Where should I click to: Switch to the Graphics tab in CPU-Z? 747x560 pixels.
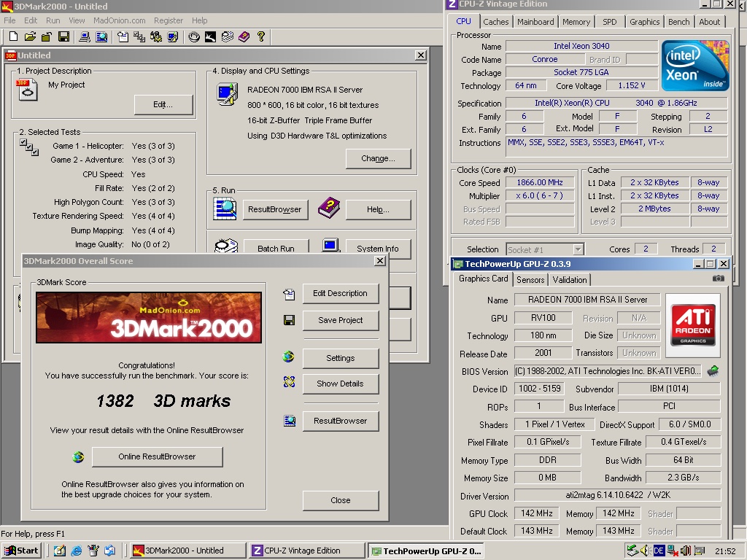645,22
